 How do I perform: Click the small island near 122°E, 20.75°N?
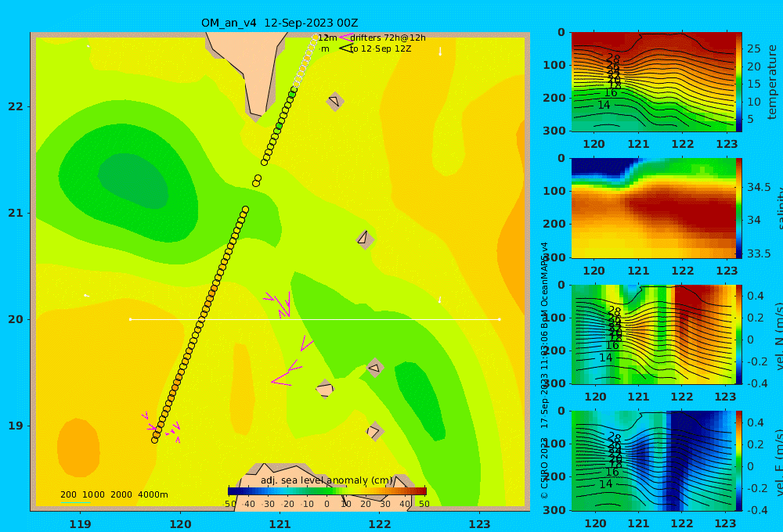365,239
